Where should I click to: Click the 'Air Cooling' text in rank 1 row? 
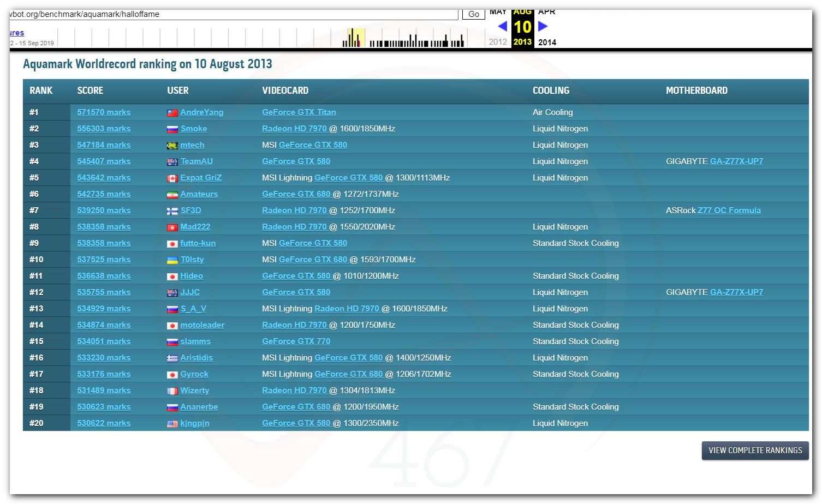click(553, 112)
